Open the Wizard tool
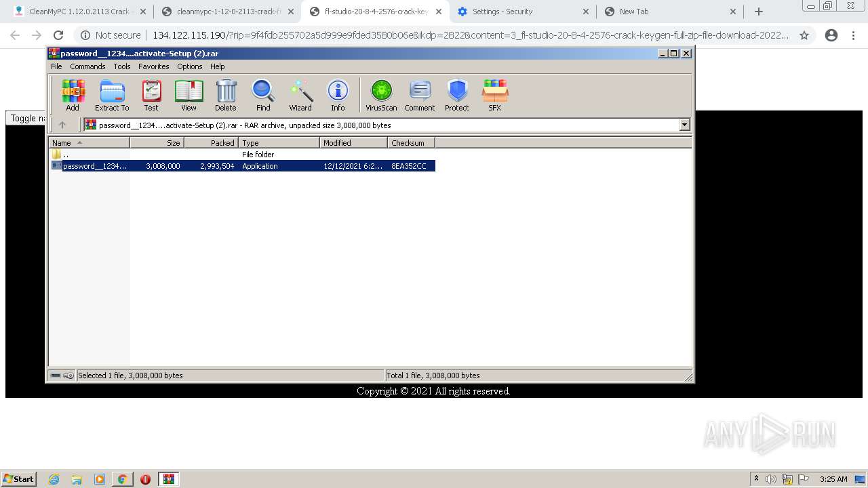Screen dimensions: 868x488 (x=300, y=96)
